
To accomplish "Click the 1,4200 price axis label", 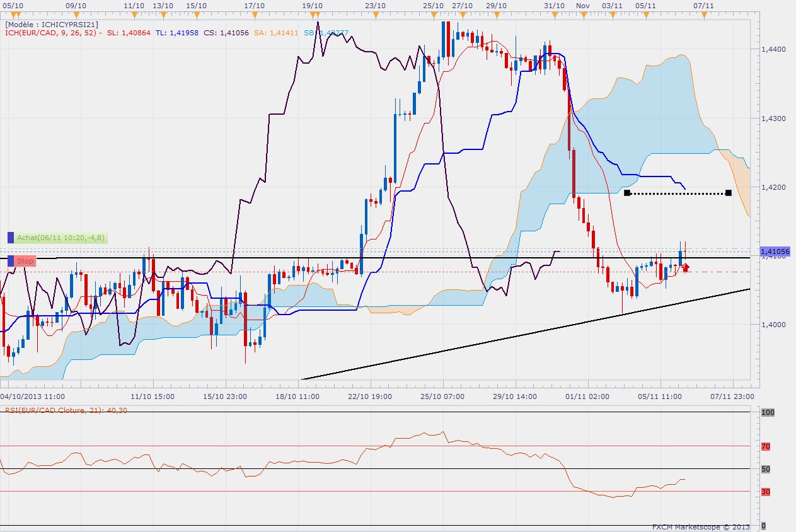I will [x=773, y=187].
